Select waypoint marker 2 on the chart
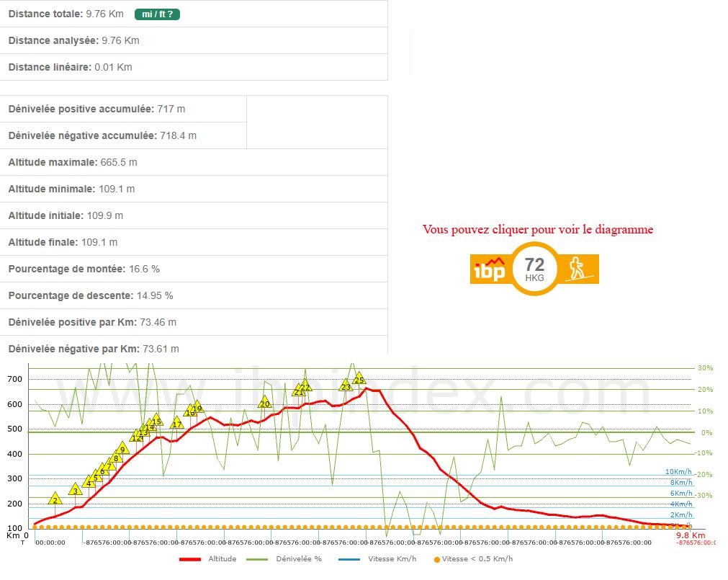Image resolution: width=728 pixels, height=580 pixels. coord(55,499)
